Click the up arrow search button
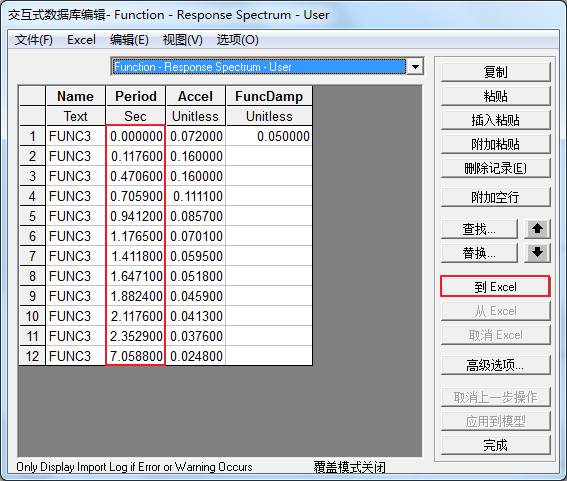Screen dimensions: 567x481 tap(537, 229)
